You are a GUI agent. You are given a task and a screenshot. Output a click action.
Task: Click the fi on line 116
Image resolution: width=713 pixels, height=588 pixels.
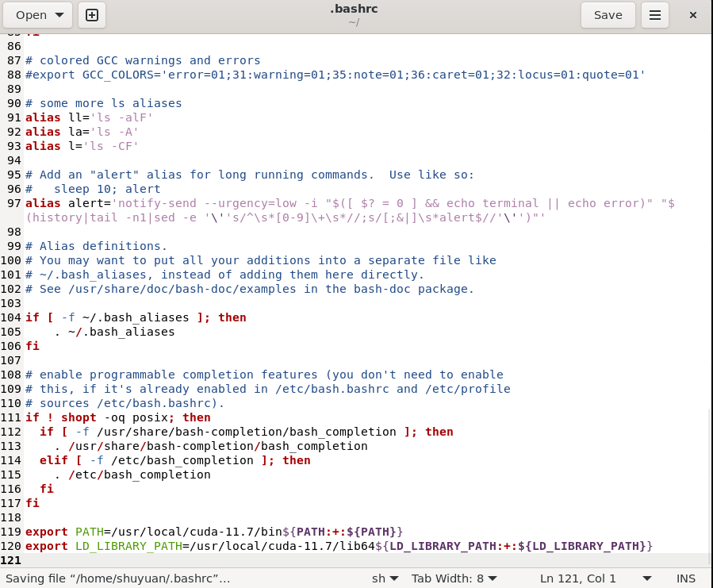[x=47, y=489]
